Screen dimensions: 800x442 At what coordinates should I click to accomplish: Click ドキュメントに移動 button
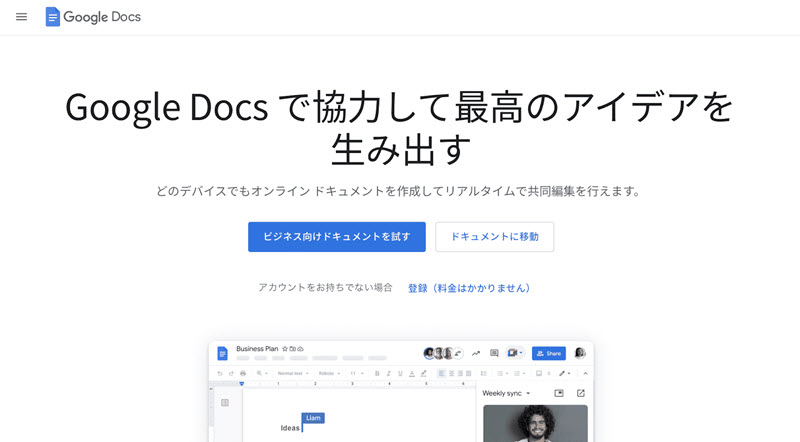494,237
